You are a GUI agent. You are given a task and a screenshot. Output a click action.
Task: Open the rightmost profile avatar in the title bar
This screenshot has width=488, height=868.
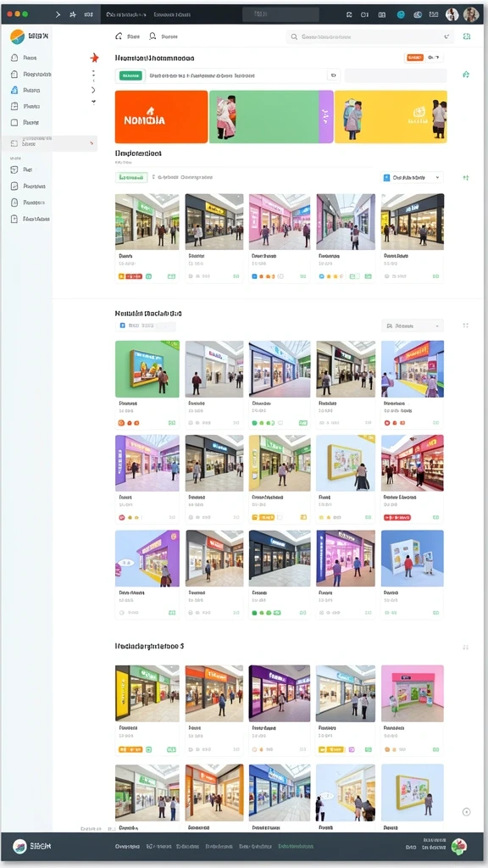(x=471, y=14)
